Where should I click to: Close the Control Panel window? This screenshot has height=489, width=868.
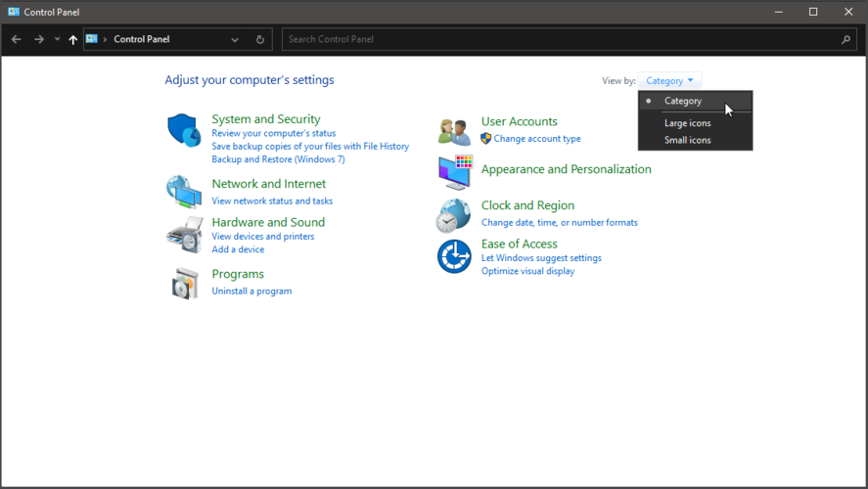(848, 12)
